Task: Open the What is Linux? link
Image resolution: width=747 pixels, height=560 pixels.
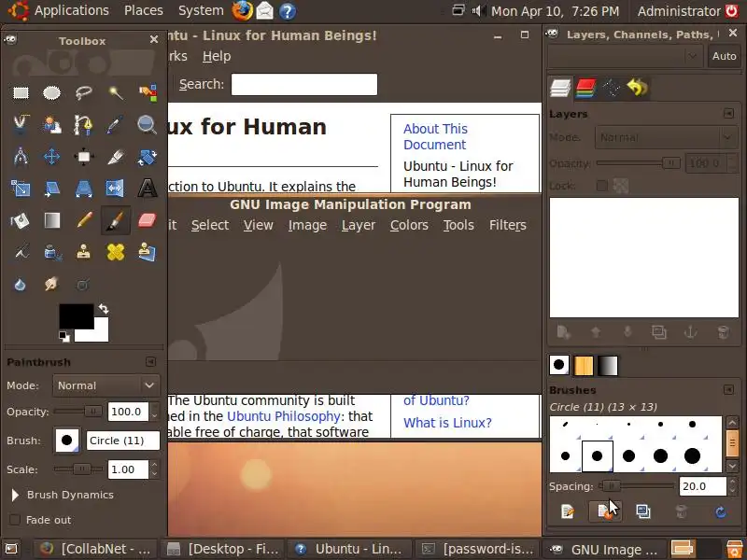Action: click(x=447, y=423)
